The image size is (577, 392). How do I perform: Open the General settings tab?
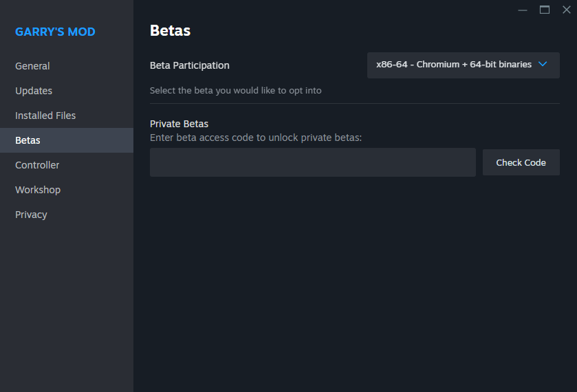pyautogui.click(x=67, y=66)
